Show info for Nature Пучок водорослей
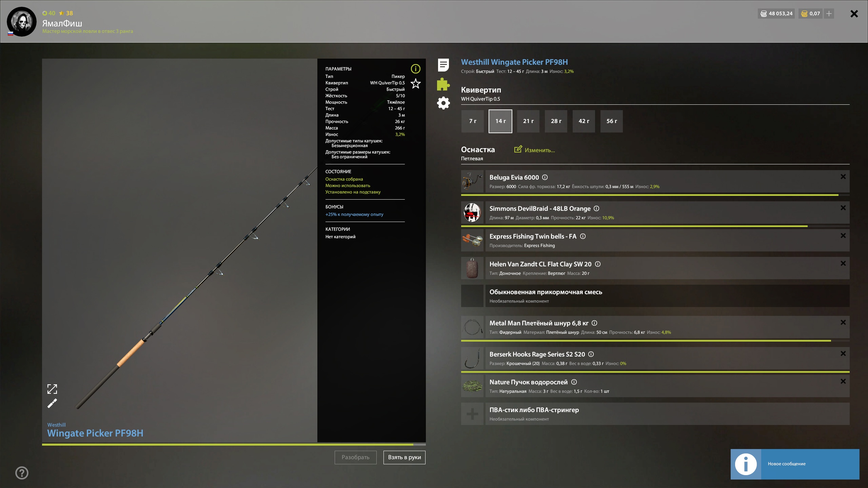 (574, 382)
